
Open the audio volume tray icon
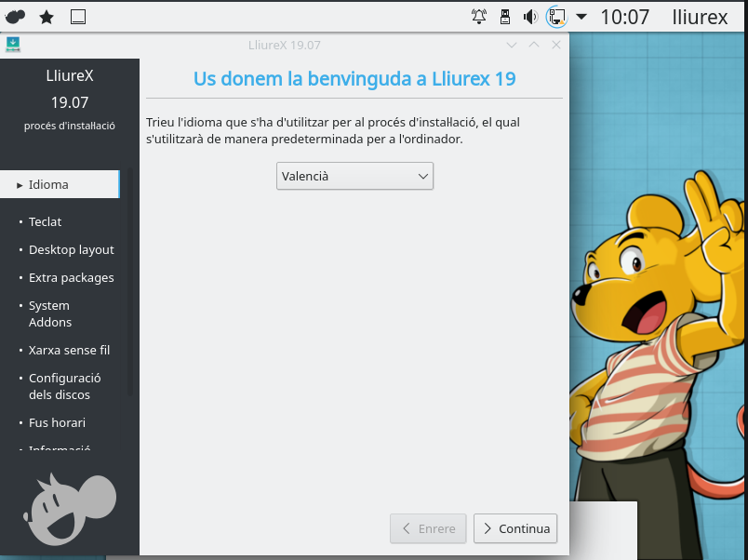tap(530, 17)
